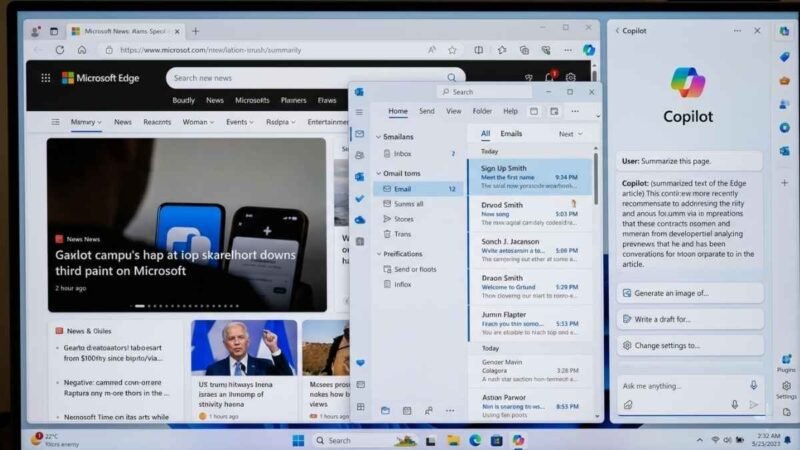The width and height of the screenshot is (800, 450).
Task: Open Edge browser from taskbar
Action: point(475,440)
